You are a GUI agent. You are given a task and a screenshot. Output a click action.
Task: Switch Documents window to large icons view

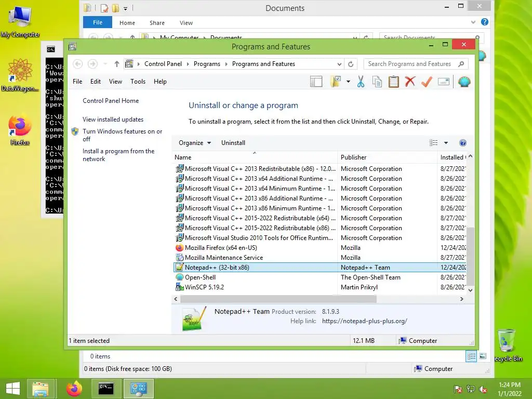(483, 356)
